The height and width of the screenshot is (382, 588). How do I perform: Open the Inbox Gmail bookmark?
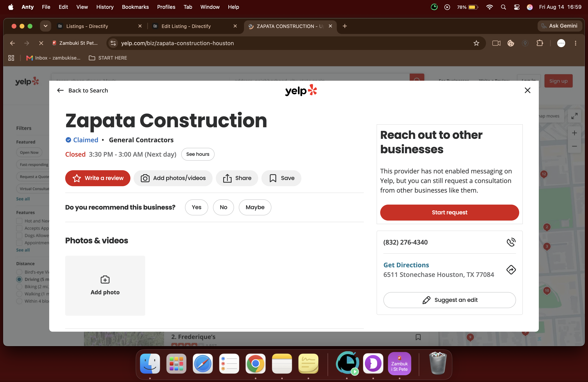[53, 58]
